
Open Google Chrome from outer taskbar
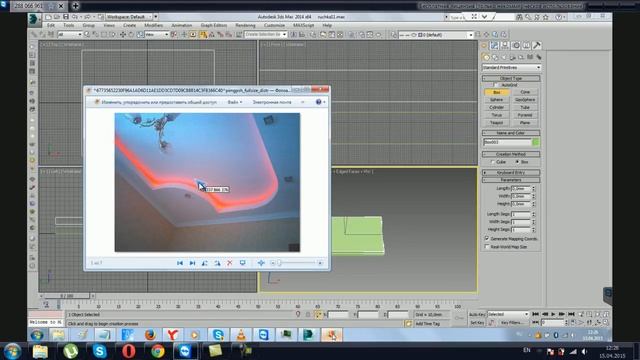pyautogui.click(x=158, y=351)
